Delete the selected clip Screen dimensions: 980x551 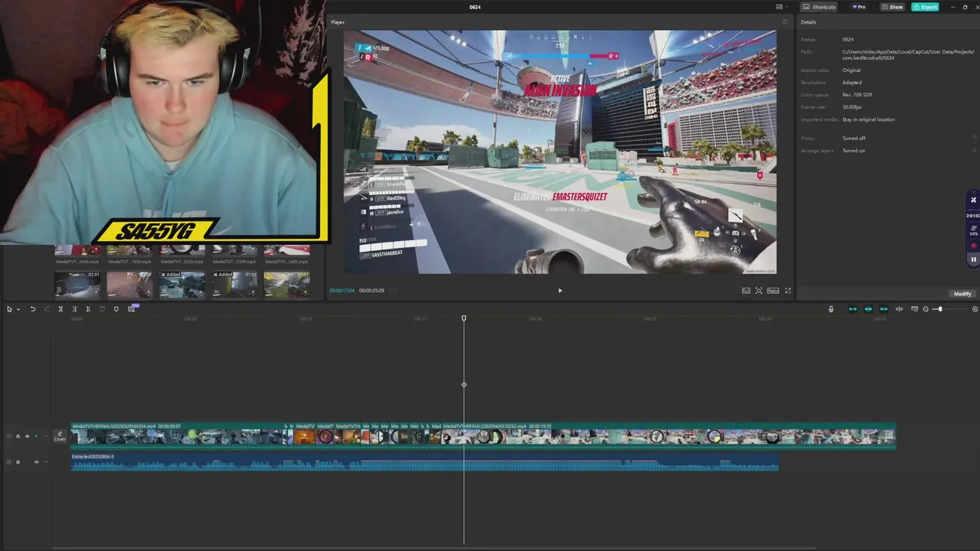[102, 309]
